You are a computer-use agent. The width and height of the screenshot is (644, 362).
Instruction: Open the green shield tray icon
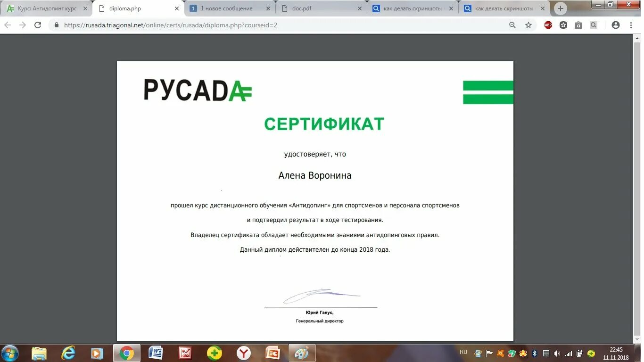(512, 354)
